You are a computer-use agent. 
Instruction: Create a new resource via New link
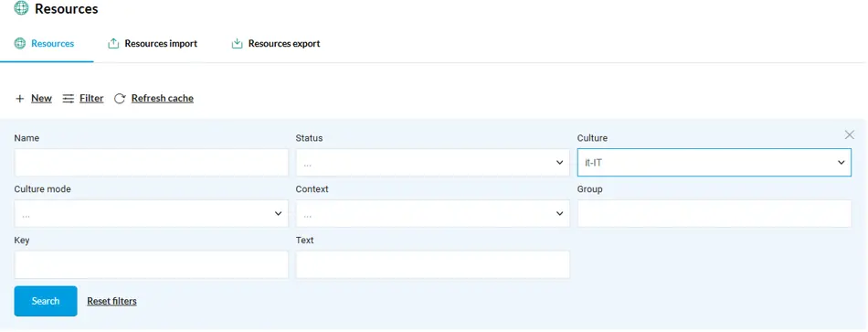tap(41, 98)
